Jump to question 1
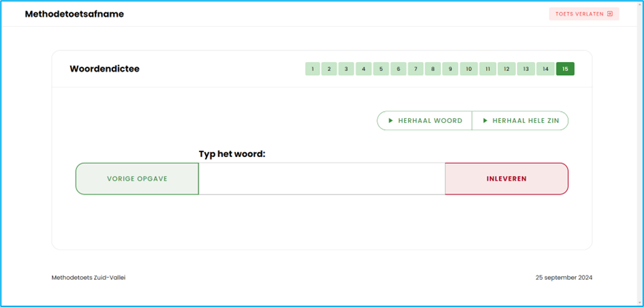644x307 pixels. (x=313, y=69)
